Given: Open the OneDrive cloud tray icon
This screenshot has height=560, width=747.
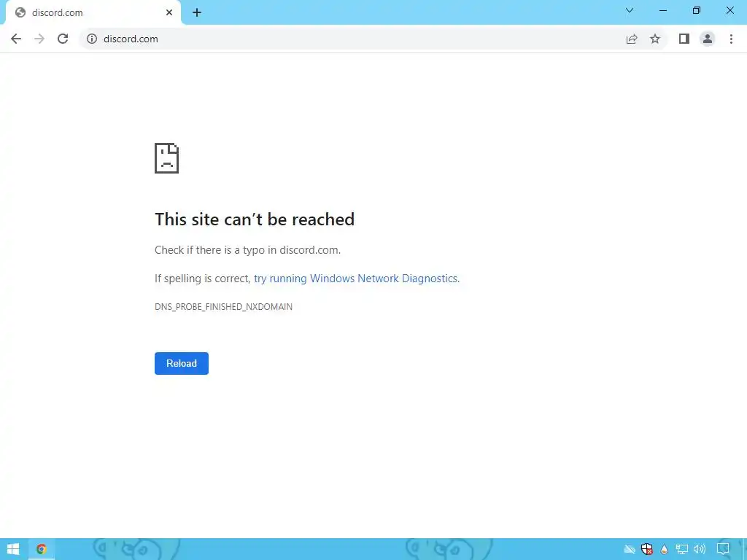Looking at the screenshot, I should 630,550.
